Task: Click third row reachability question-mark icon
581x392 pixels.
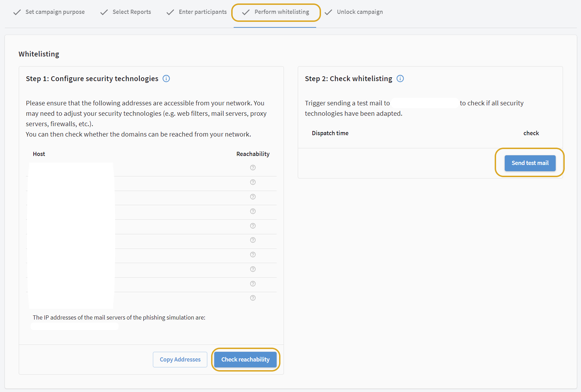Action: click(253, 197)
